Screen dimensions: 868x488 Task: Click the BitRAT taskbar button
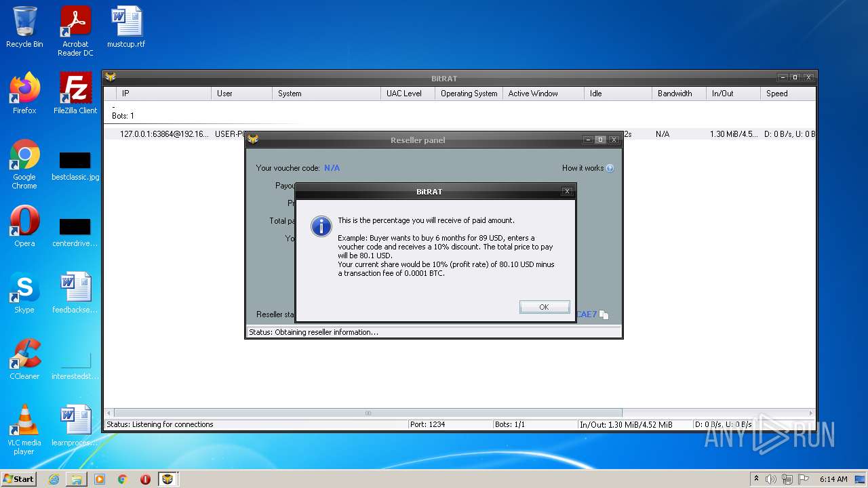(167, 479)
